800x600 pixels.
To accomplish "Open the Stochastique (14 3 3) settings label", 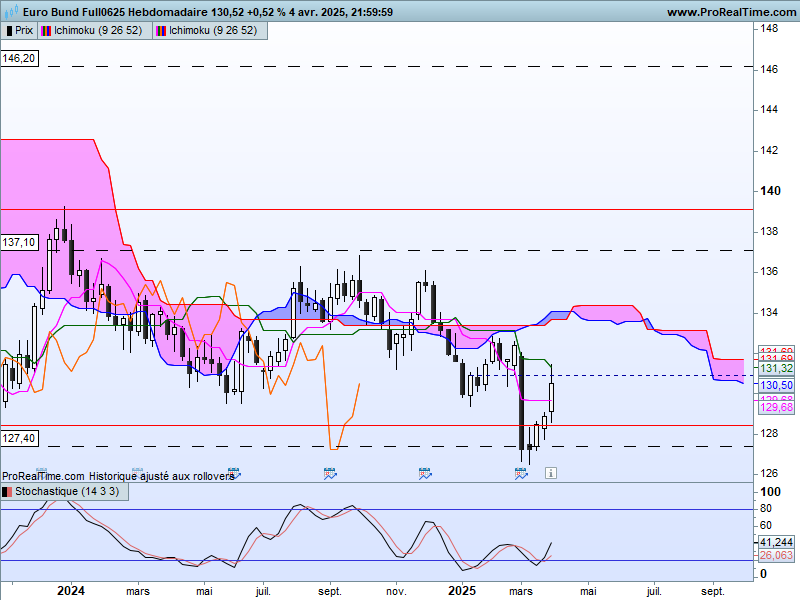I will click(x=64, y=491).
